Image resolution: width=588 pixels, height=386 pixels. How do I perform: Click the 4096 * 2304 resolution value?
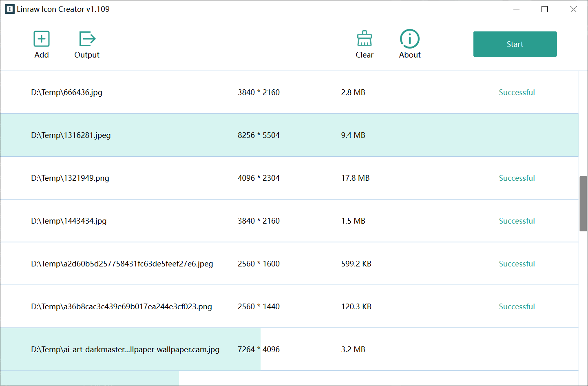(259, 178)
